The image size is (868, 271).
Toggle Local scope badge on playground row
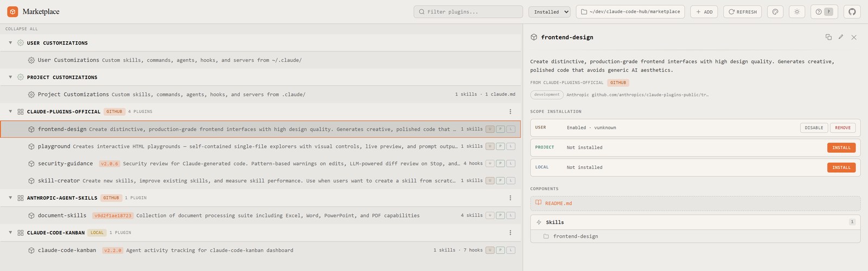tap(510, 146)
